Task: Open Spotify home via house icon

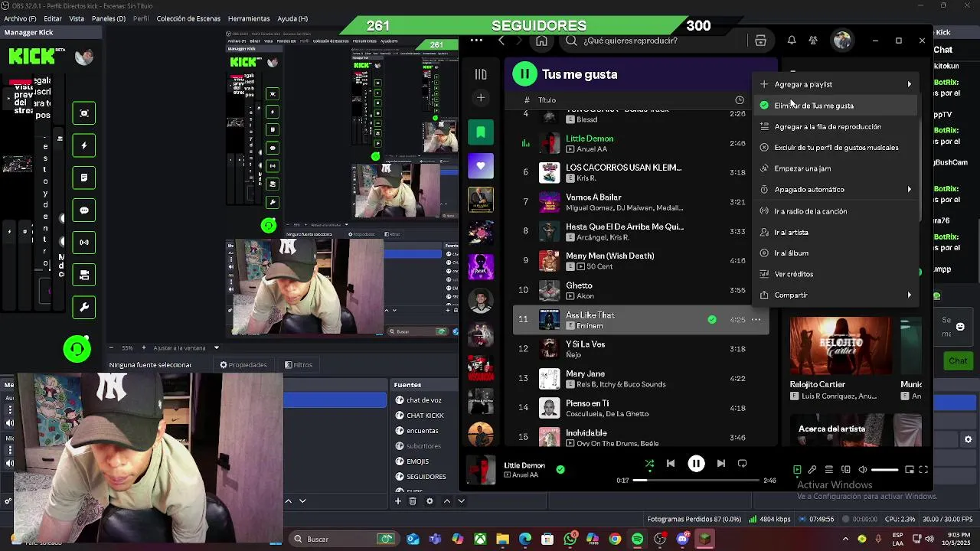Action: click(x=541, y=41)
